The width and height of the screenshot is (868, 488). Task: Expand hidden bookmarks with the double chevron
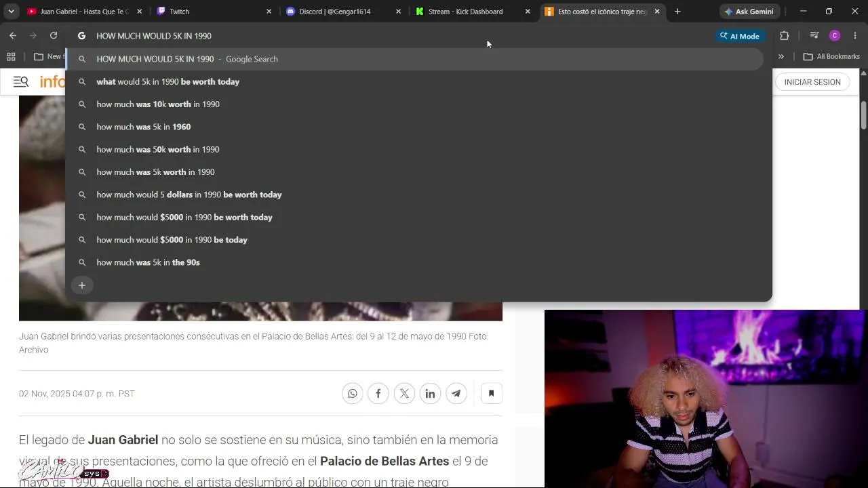click(781, 57)
